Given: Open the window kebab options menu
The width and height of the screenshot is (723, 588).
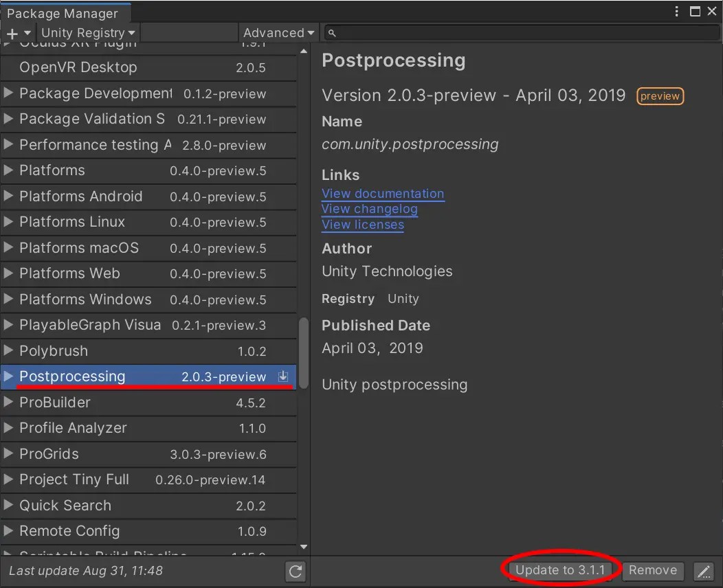Looking at the screenshot, I should (x=678, y=11).
